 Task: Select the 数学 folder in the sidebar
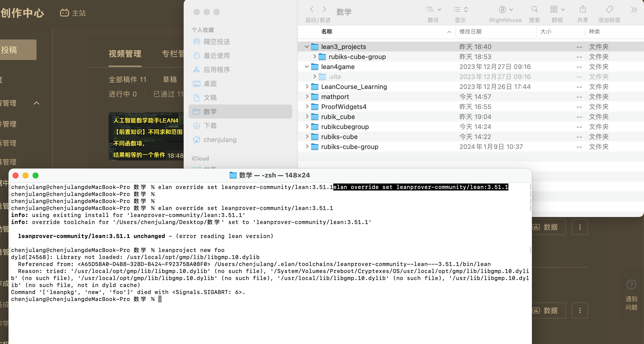[240, 111]
